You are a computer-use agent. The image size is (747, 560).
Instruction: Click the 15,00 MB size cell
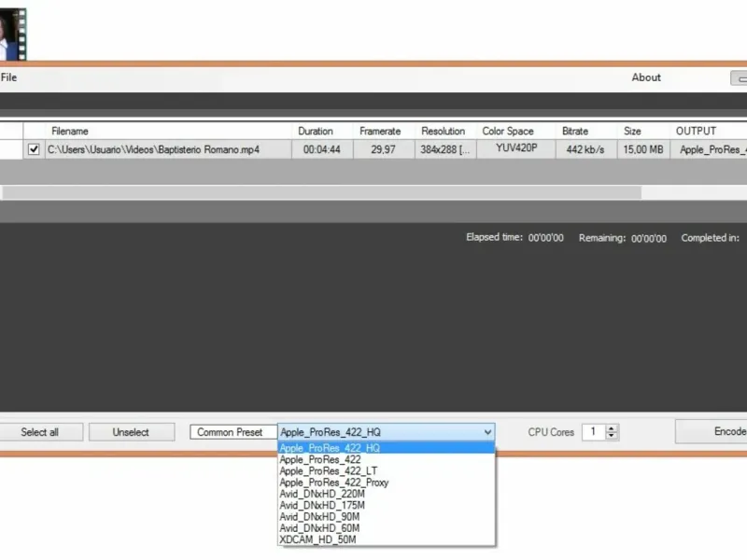click(643, 149)
